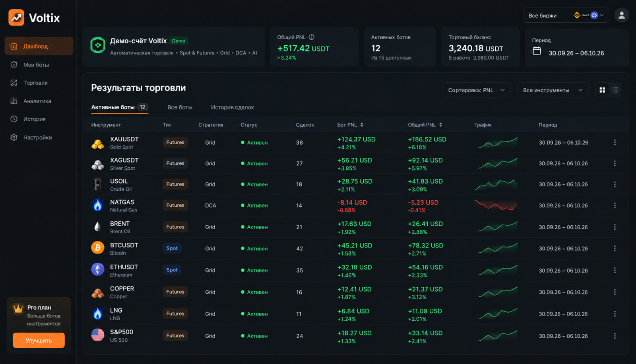Image resolution: width=636 pixels, height=364 pixels.
Task: Sort by Общий PNL column arrows
Action: (x=440, y=125)
